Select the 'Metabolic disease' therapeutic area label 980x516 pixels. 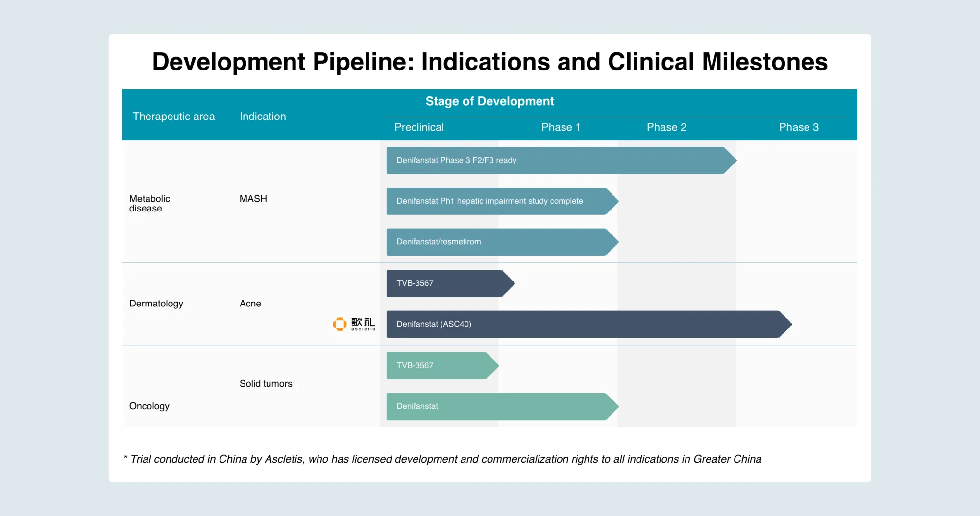click(x=149, y=203)
